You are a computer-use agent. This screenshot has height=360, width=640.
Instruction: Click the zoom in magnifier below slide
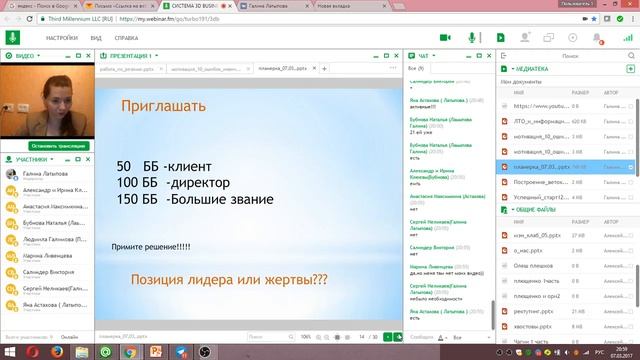pyautogui.click(x=319, y=337)
